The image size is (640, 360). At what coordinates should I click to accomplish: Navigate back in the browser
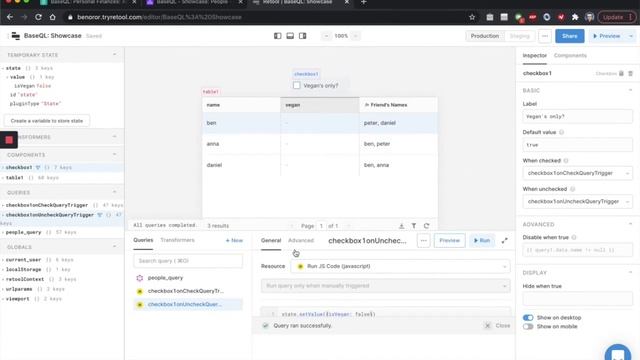[10, 17]
